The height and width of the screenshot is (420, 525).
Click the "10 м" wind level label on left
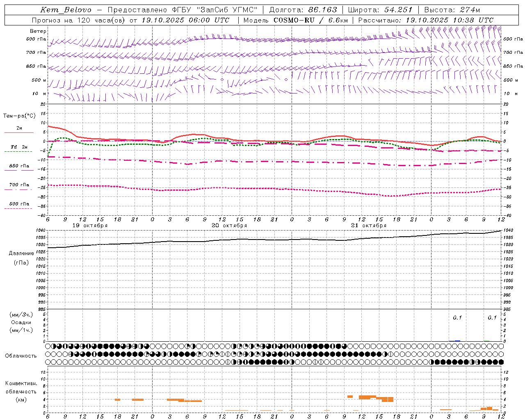coord(39,94)
